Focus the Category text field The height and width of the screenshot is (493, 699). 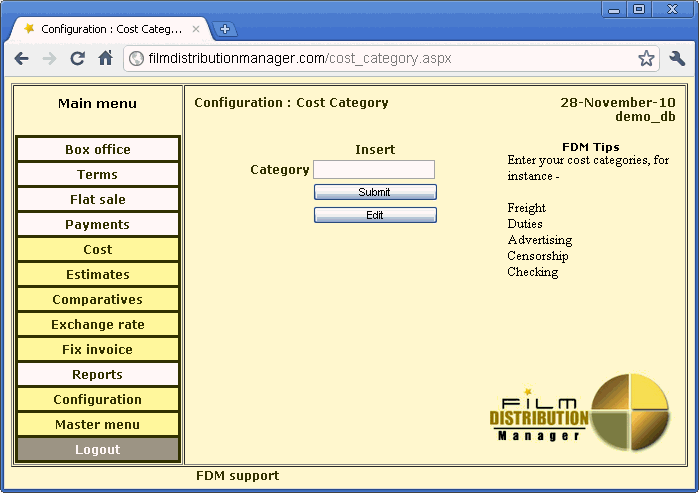click(374, 170)
